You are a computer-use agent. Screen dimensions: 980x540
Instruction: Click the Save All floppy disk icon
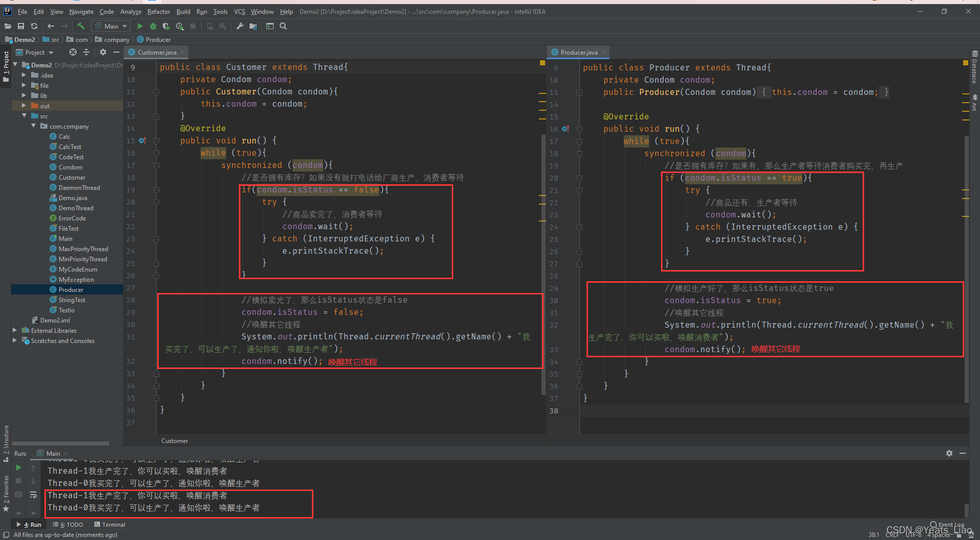[x=21, y=26]
